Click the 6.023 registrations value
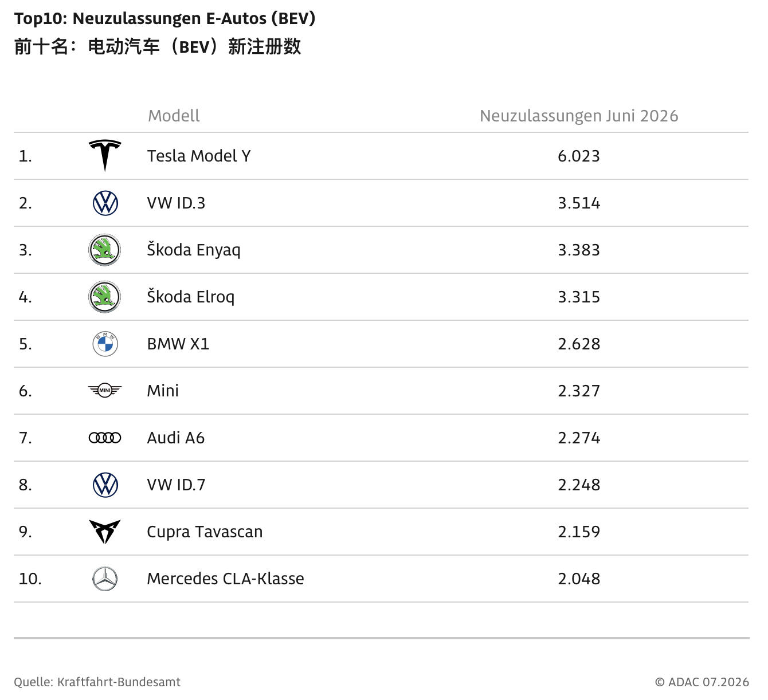 [579, 156]
